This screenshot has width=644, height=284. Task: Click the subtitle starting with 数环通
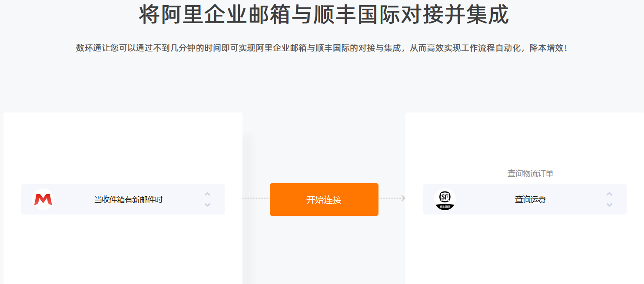322,48
